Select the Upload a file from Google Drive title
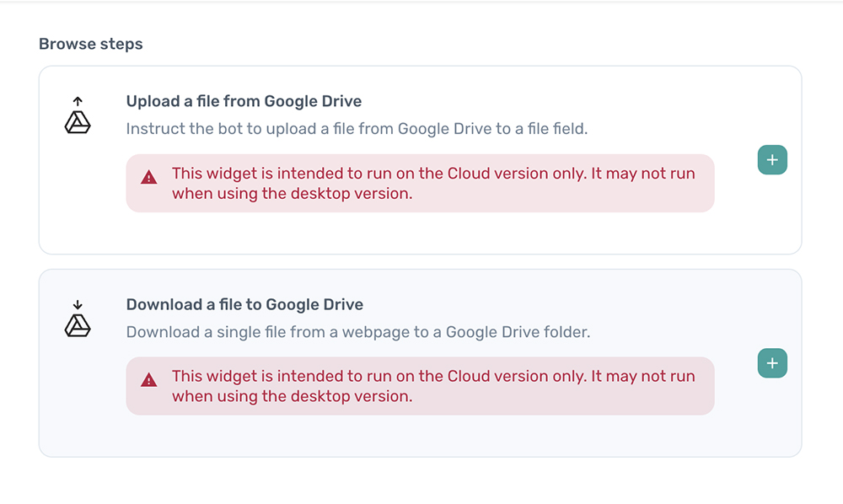 (243, 100)
